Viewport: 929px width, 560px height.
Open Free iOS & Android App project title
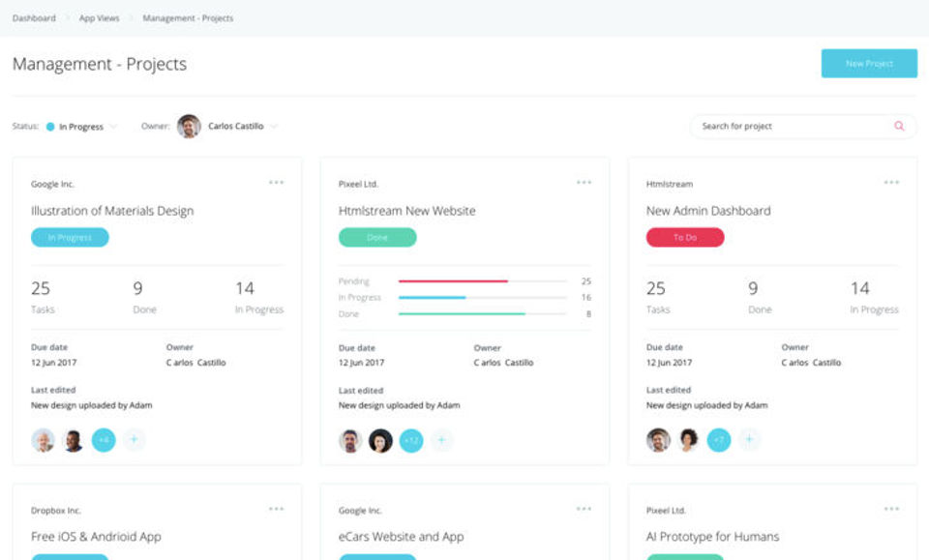click(96, 537)
